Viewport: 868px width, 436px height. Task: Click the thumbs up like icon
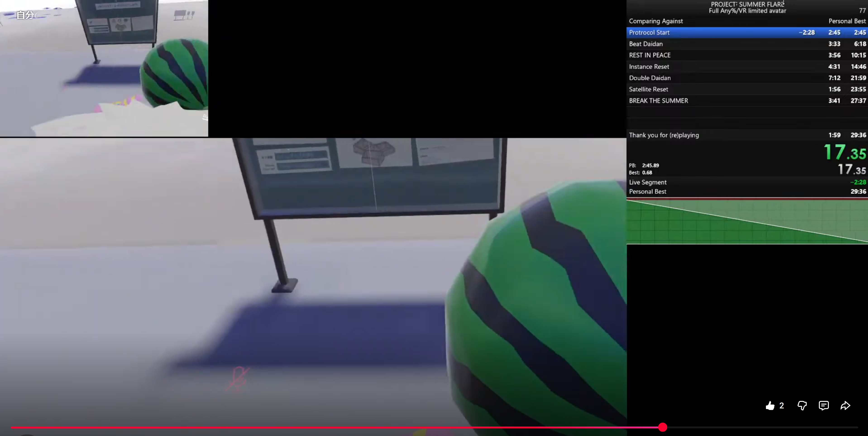pyautogui.click(x=770, y=406)
